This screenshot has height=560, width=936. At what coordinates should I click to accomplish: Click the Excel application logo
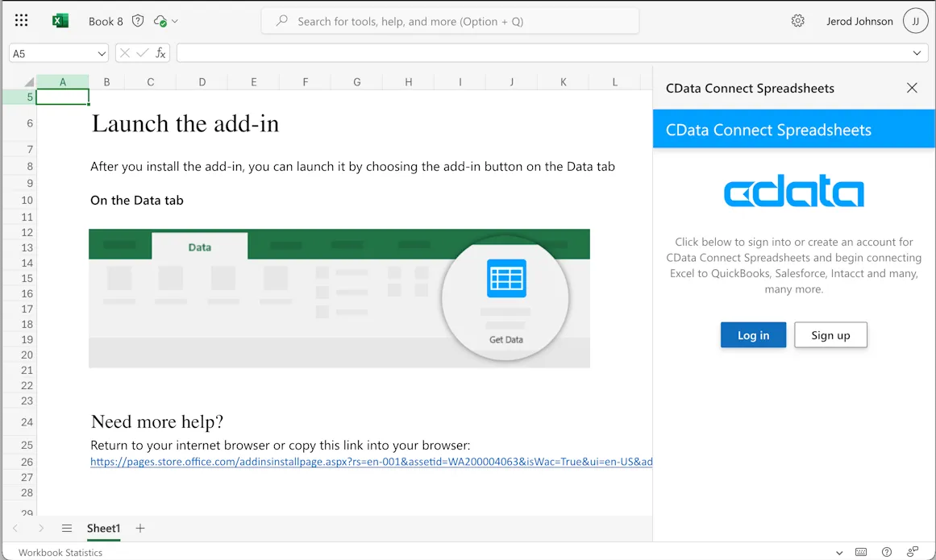point(60,20)
